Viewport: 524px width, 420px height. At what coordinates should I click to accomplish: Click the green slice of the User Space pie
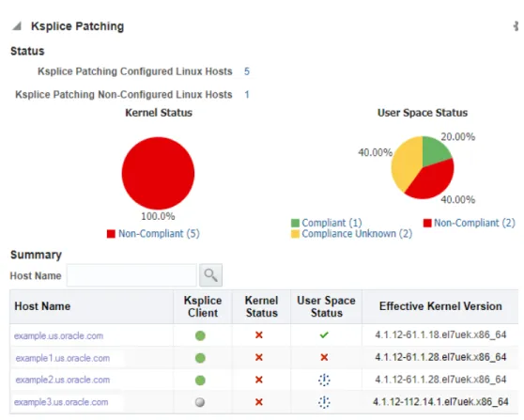(436, 149)
